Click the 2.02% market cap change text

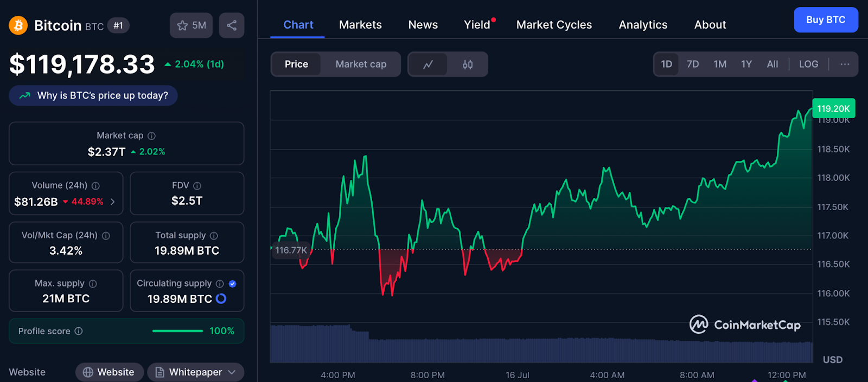tap(152, 152)
